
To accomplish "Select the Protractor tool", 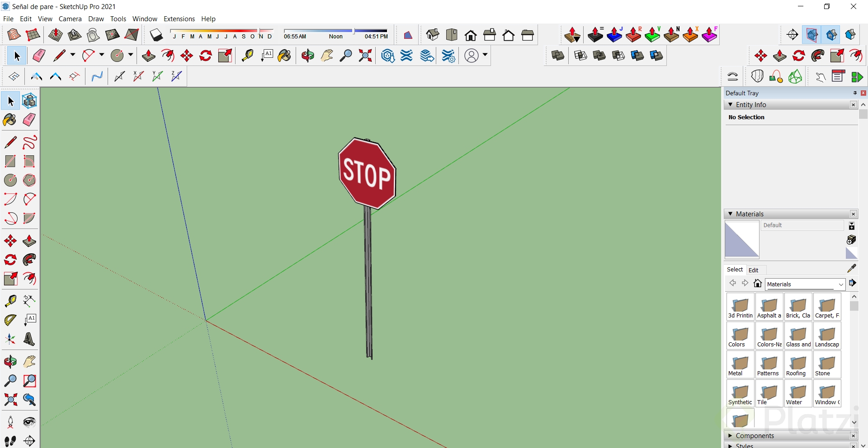I will 10,320.
